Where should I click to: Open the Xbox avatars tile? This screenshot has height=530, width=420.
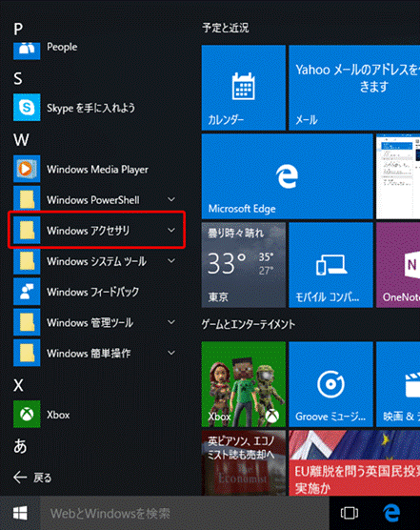(x=244, y=384)
